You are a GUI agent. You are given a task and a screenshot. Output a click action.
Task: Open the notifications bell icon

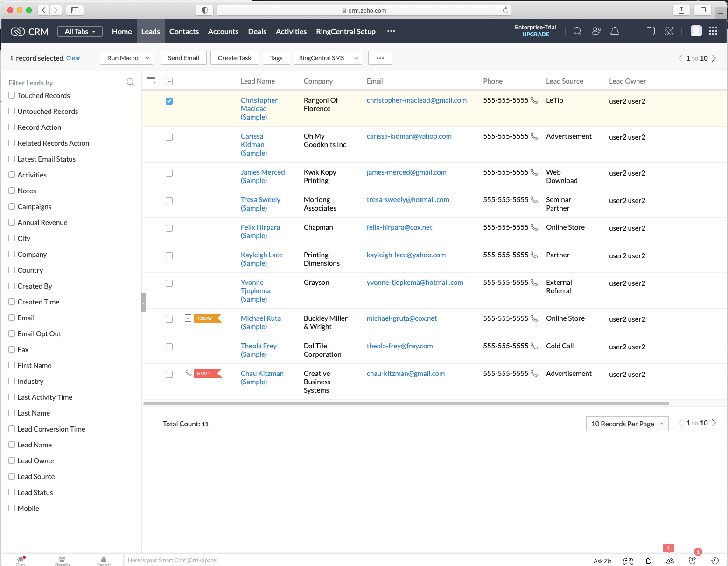tap(615, 31)
